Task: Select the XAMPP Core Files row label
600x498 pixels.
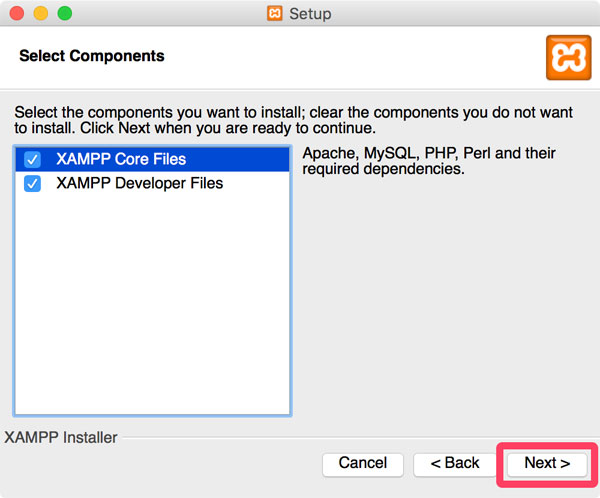Action: tap(121, 159)
